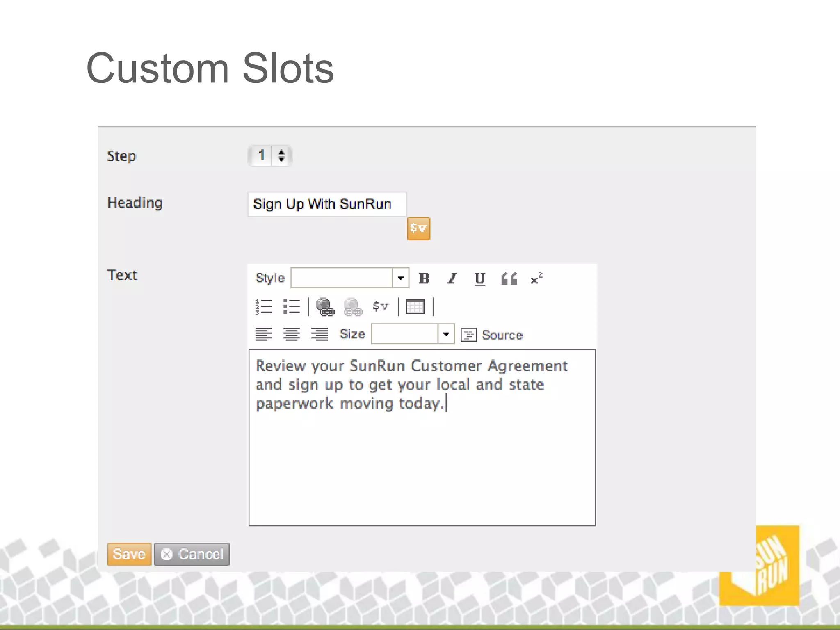Insert a variable with editor $v icon
Screen dimensions: 840x630
(380, 306)
